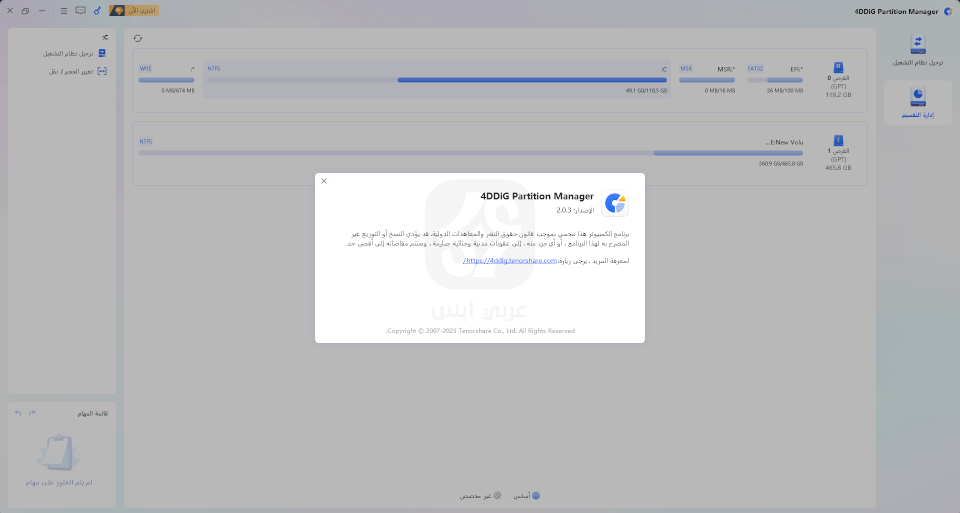Click the '0 MB/16 MB' value
960x513 pixels.
coord(719,91)
